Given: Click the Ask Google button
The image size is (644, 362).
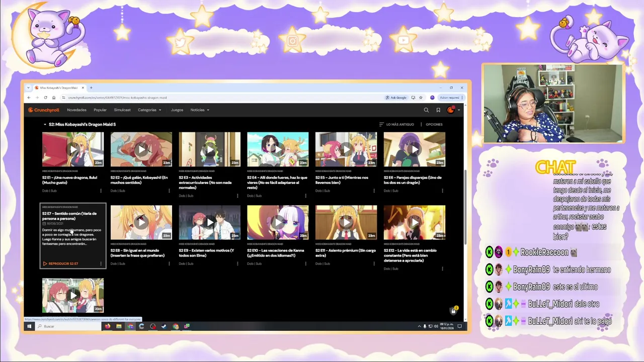Looking at the screenshot, I should coord(396,98).
